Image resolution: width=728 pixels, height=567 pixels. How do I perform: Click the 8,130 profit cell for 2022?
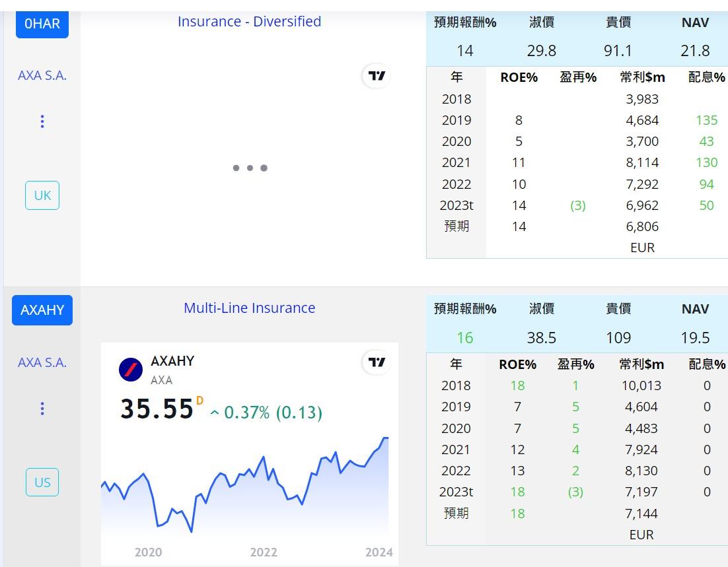pyautogui.click(x=641, y=471)
